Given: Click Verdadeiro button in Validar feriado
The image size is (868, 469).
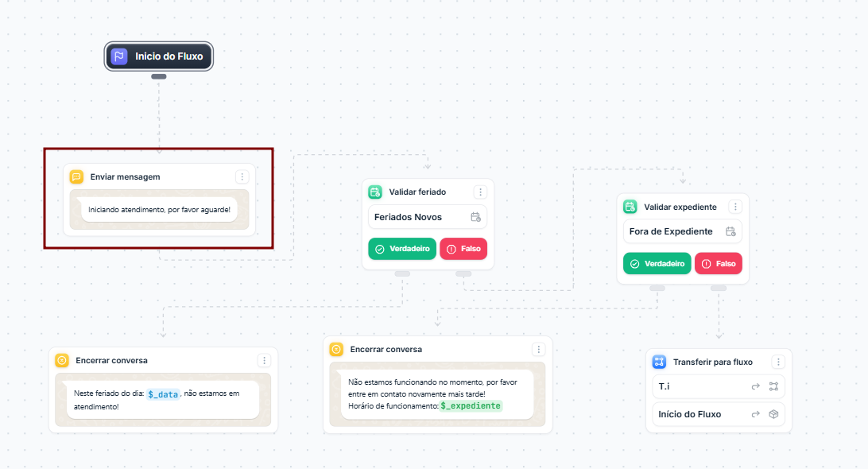Looking at the screenshot, I should point(402,249).
